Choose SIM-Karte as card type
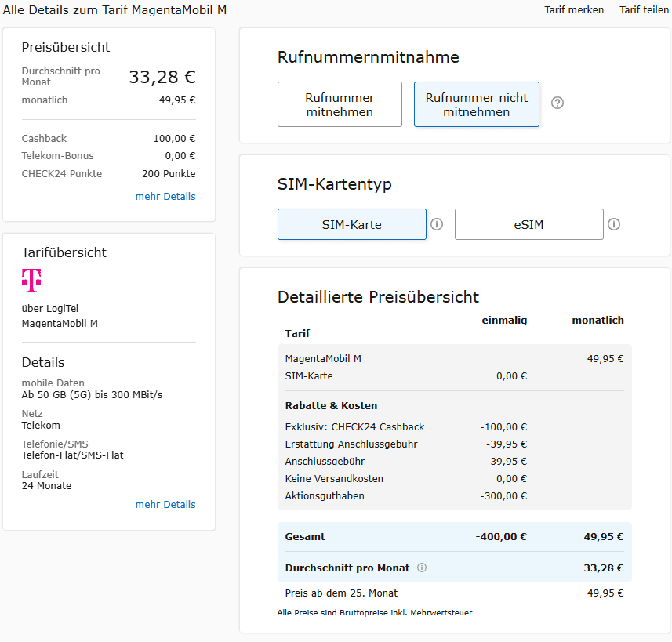 [351, 224]
